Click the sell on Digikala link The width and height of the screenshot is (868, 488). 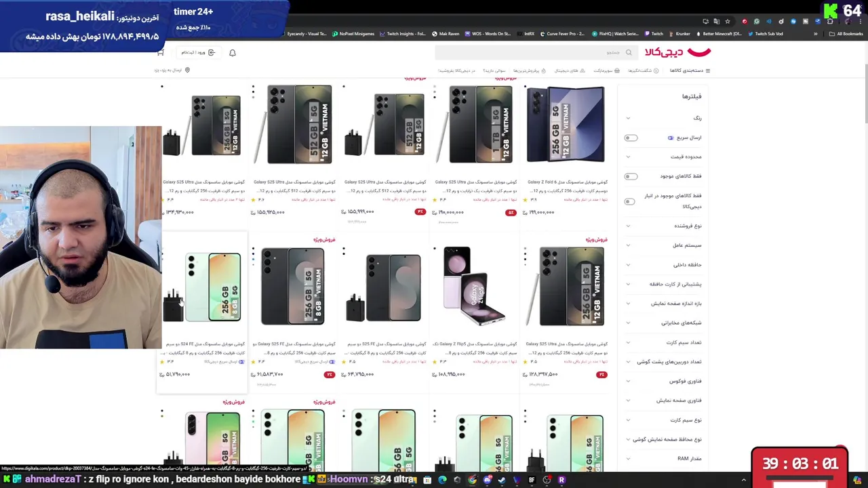click(456, 70)
